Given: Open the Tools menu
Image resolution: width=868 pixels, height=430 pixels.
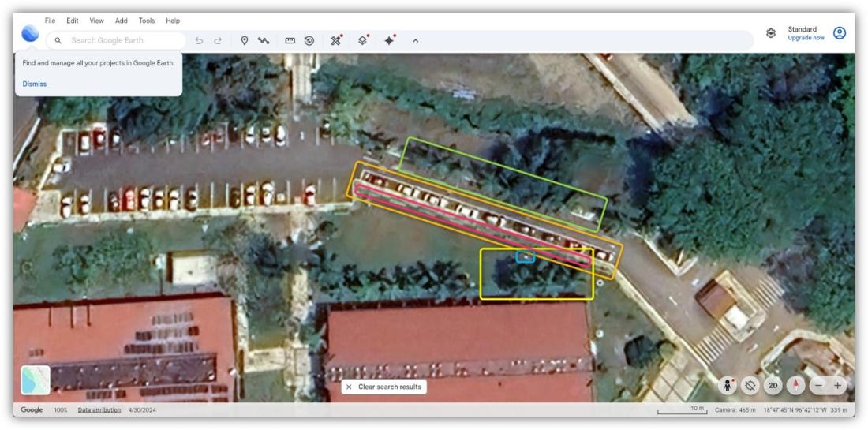Looking at the screenshot, I should 146,21.
